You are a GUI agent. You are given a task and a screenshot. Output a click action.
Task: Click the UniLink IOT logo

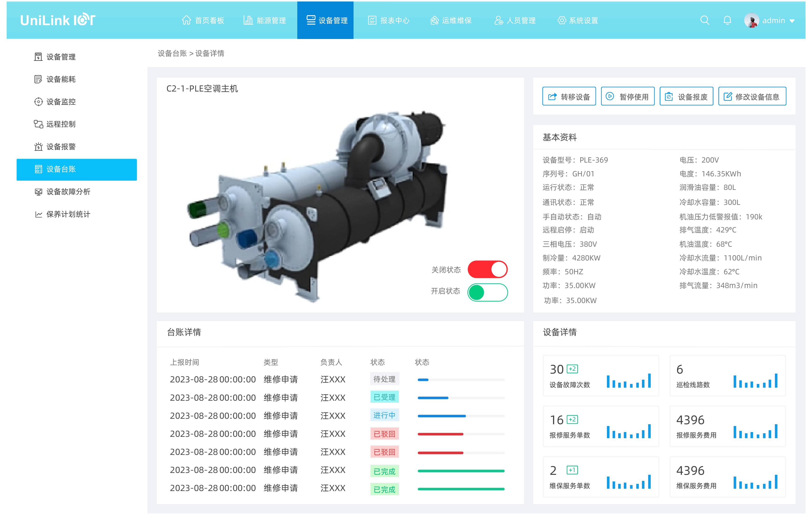[58, 20]
